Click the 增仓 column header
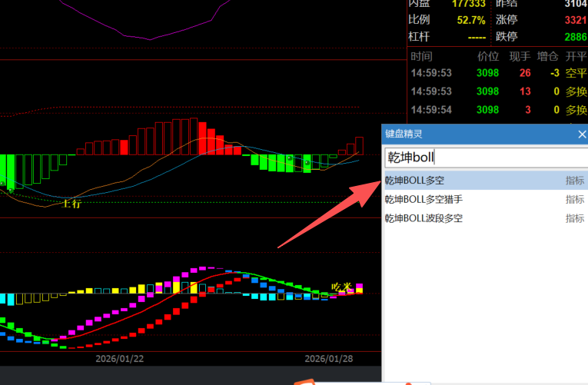This screenshot has width=588, height=385. [x=547, y=56]
